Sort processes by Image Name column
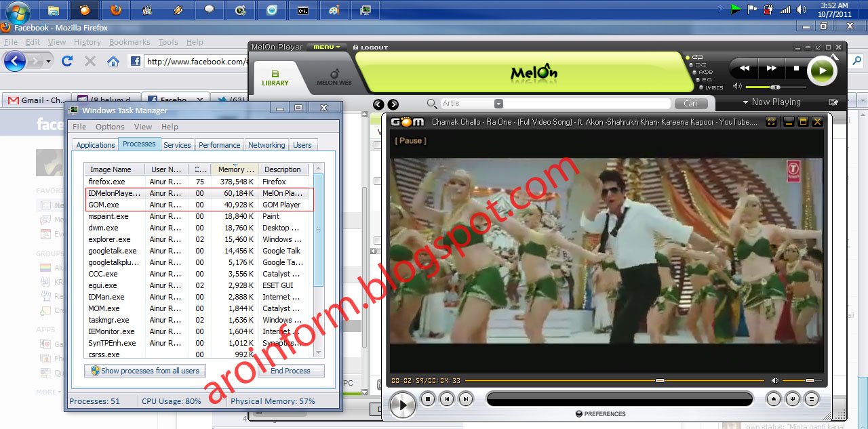This screenshot has width=868, height=429. pyautogui.click(x=115, y=169)
